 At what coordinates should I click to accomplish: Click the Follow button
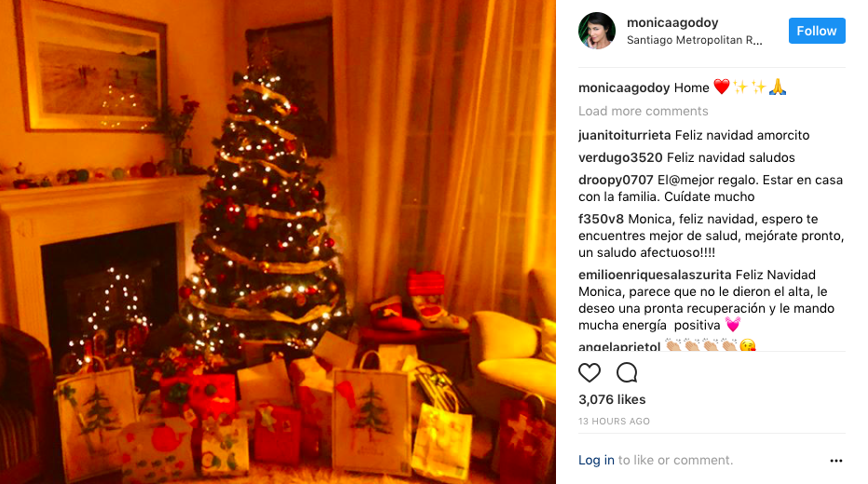(x=817, y=31)
